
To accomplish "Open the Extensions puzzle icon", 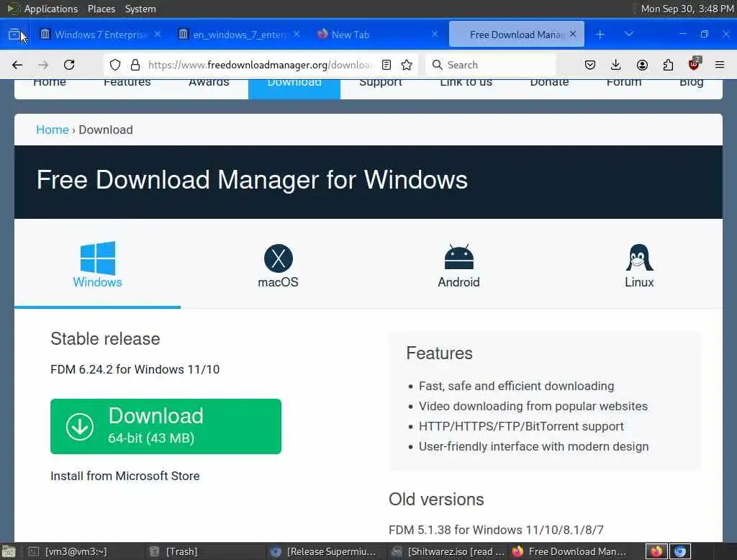I will [x=668, y=65].
